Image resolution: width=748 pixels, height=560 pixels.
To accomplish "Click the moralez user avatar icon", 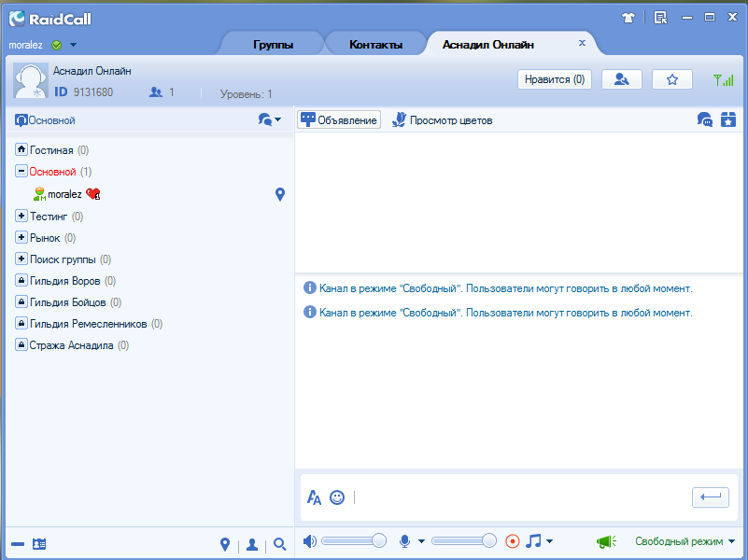I will pos(39,194).
